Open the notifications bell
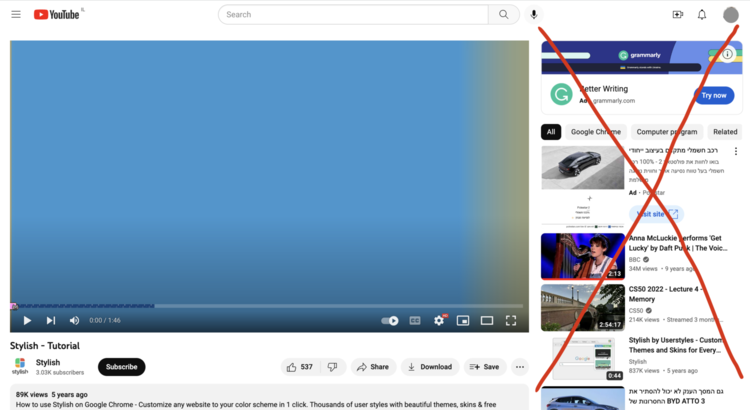This screenshot has height=410, width=750. (x=702, y=14)
